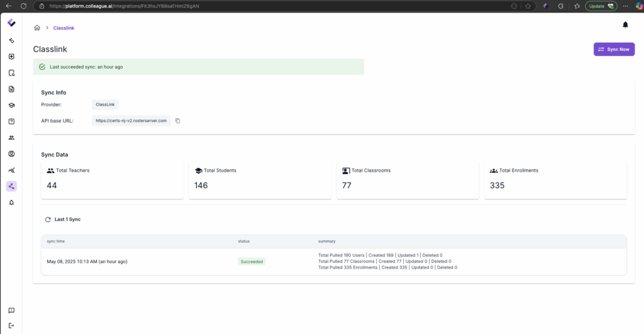This screenshot has width=644, height=334.
Task: Open the graduation cap sidebar item
Action: pos(11,105)
